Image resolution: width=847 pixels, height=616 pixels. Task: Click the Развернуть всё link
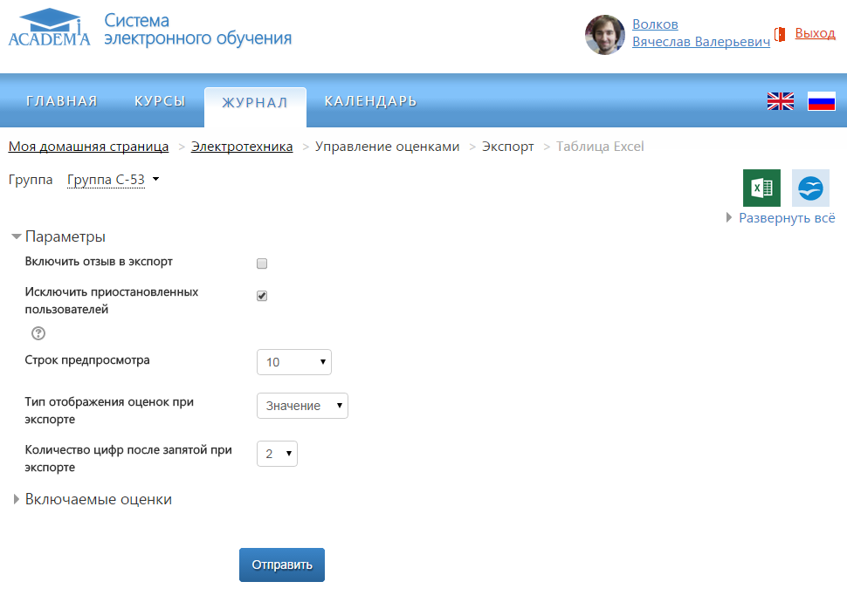pos(786,218)
